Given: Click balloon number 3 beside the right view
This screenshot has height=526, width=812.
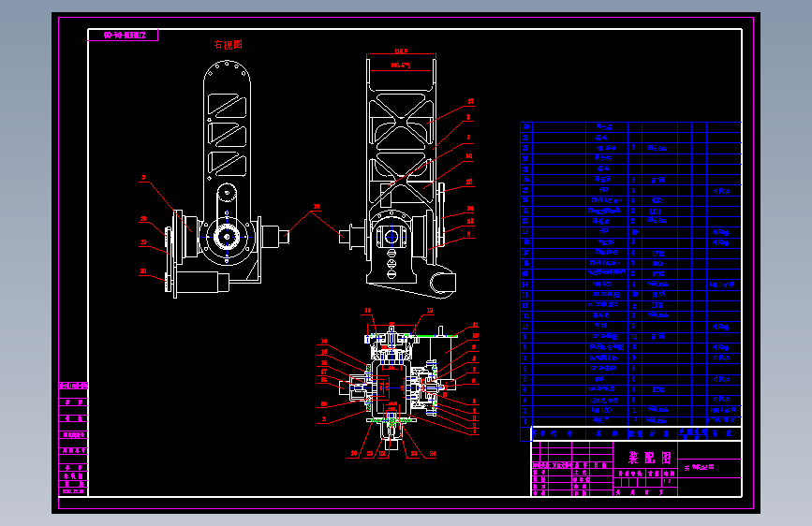Looking at the screenshot, I should 143,178.
